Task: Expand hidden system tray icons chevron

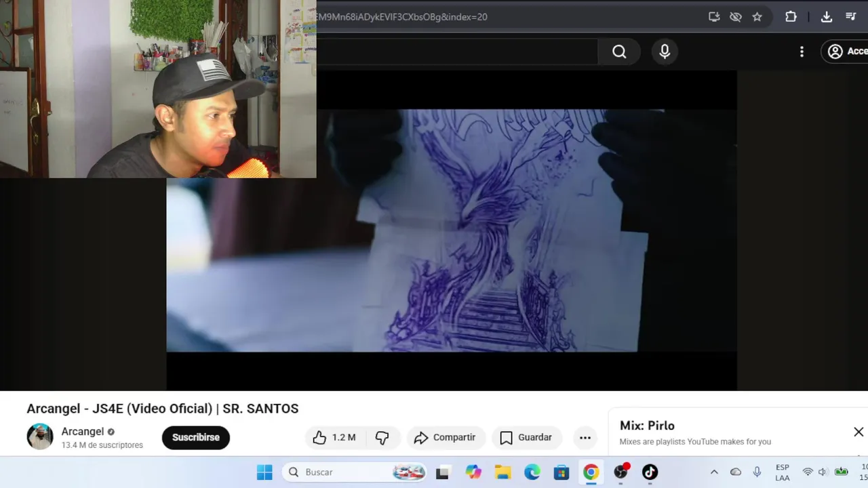Action: pos(714,472)
